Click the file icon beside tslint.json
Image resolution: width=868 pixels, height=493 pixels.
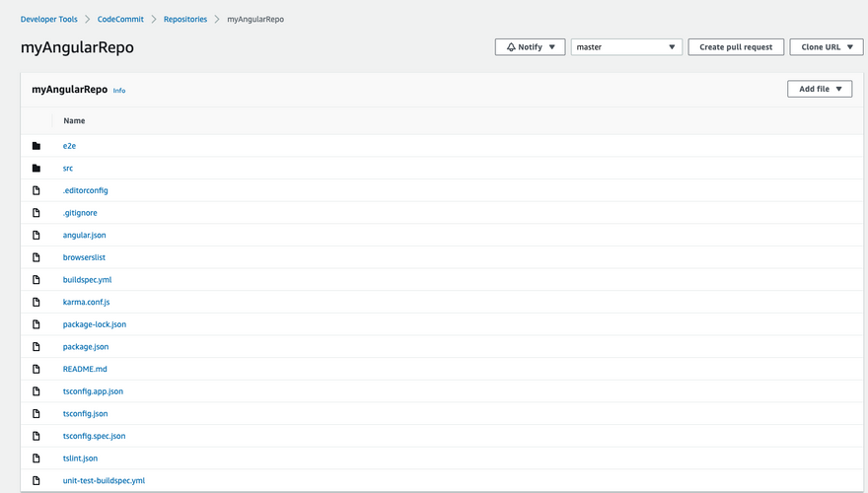pyautogui.click(x=36, y=458)
